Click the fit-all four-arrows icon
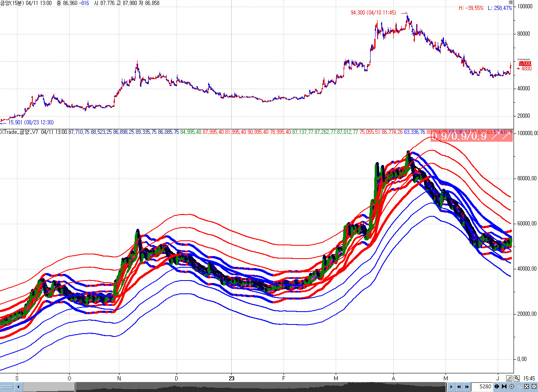This screenshot has height=392, width=538. (527, 387)
